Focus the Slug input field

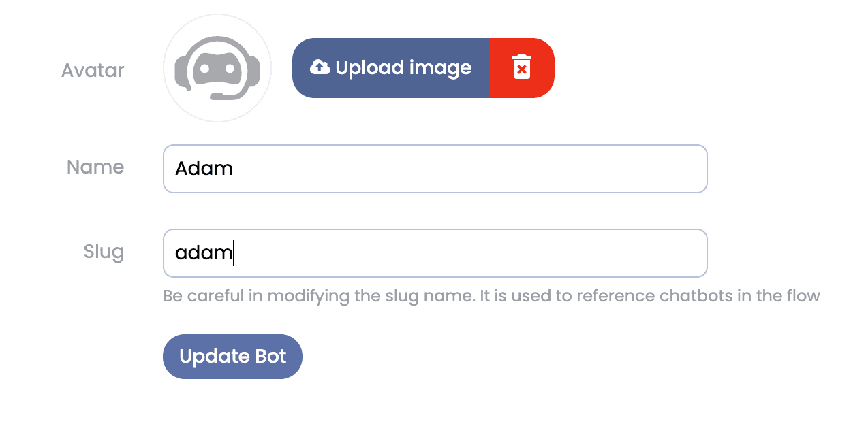pos(435,253)
